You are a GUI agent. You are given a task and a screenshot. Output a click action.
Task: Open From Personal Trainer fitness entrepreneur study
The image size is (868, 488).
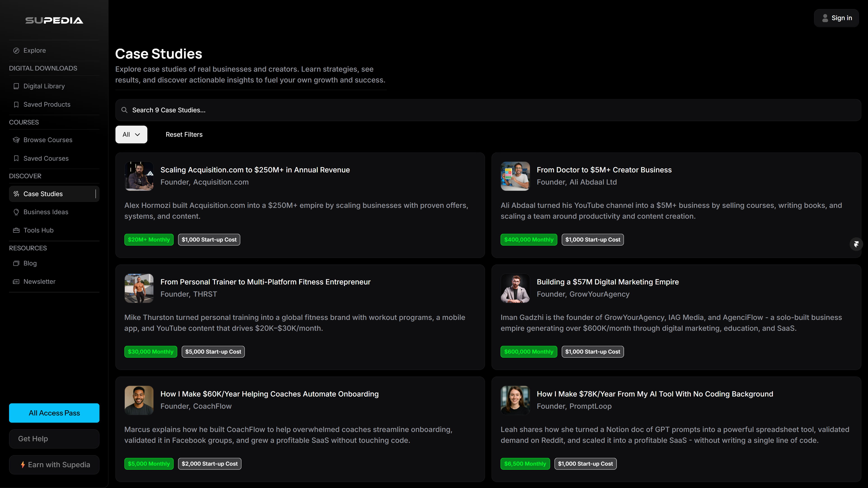click(266, 282)
